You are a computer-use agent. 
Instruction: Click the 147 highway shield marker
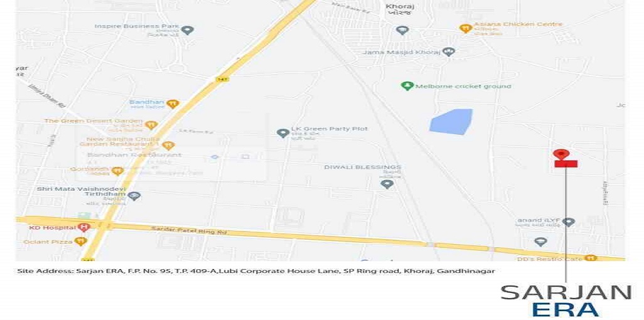coord(222,78)
